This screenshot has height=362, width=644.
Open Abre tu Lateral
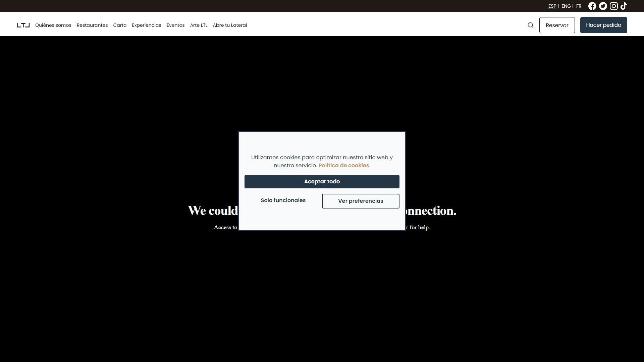pyautogui.click(x=230, y=25)
